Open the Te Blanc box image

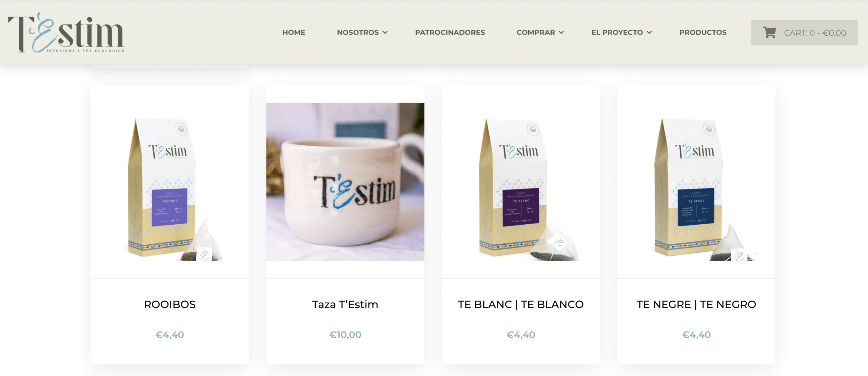point(521,182)
